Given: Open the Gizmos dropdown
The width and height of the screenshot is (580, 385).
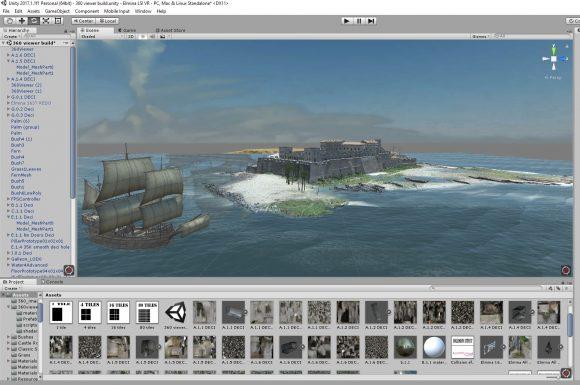Looking at the screenshot, I should [480, 36].
